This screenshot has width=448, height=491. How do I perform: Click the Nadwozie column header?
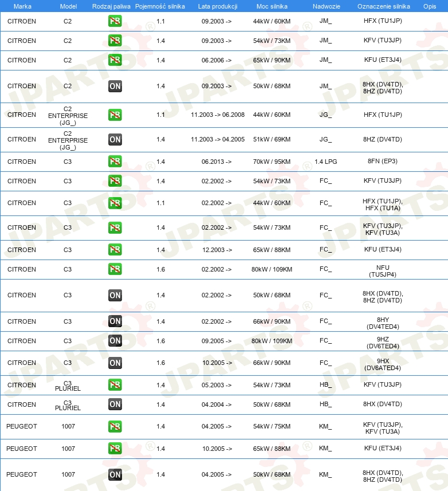(x=326, y=6)
